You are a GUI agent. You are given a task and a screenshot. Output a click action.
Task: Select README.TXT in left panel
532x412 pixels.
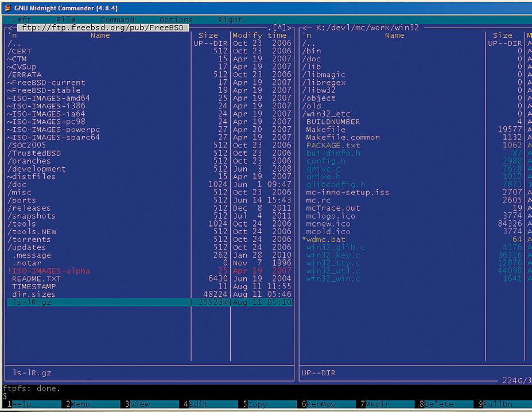coord(36,279)
